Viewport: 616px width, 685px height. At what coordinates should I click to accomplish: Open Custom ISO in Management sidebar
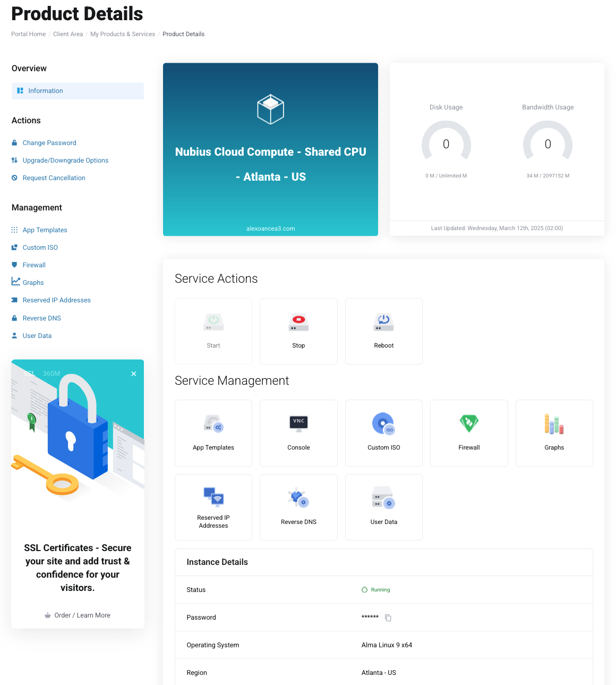[40, 248]
